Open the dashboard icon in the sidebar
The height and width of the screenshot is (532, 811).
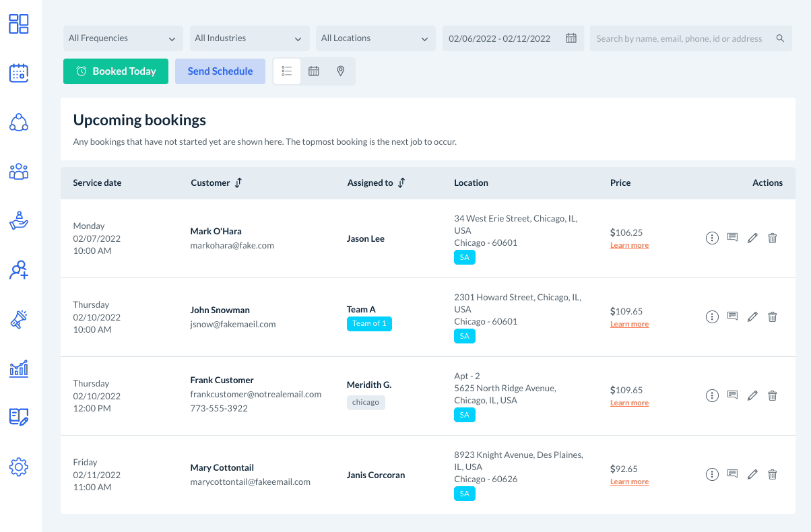tap(19, 24)
